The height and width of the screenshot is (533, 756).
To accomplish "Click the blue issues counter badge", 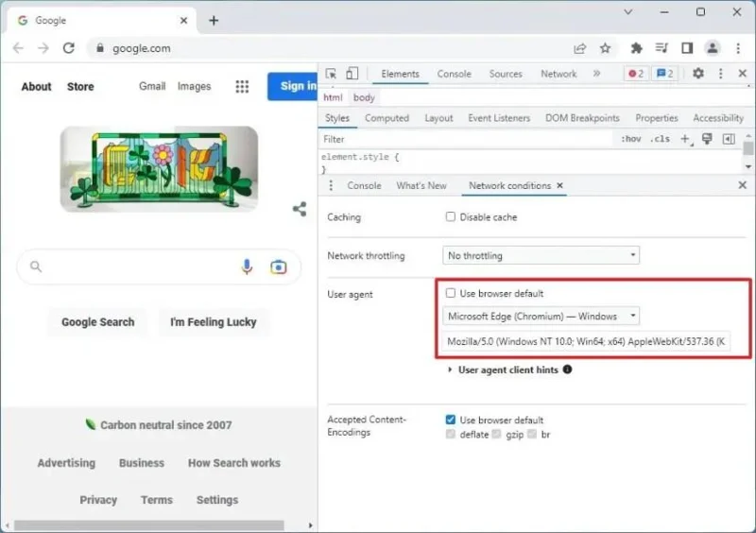I will coord(665,74).
